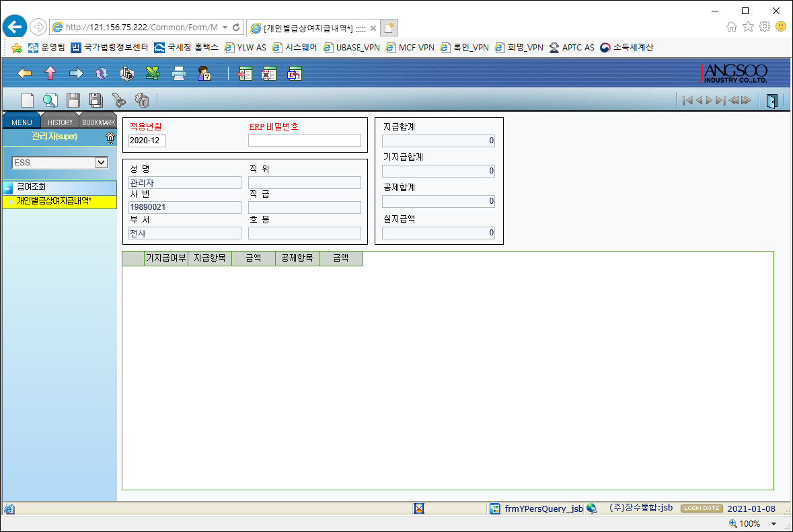This screenshot has width=793, height=532.
Task: Click the 성명 field showing 관리자
Action: (184, 182)
